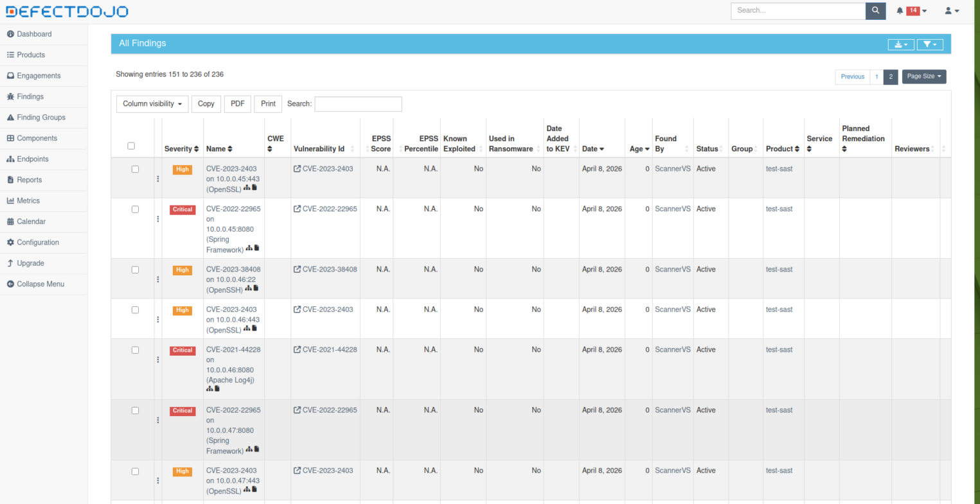This screenshot has height=504, width=980.
Task: Click the Copy button
Action: (206, 104)
